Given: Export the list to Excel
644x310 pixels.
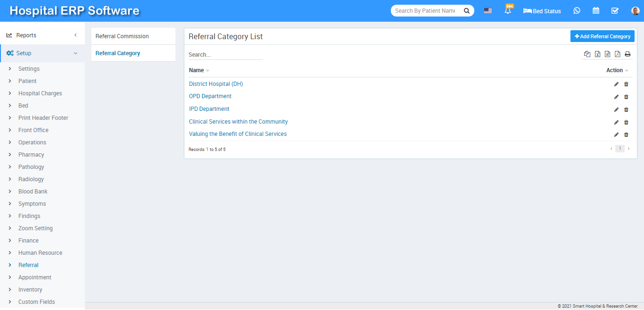Looking at the screenshot, I should 597,54.
